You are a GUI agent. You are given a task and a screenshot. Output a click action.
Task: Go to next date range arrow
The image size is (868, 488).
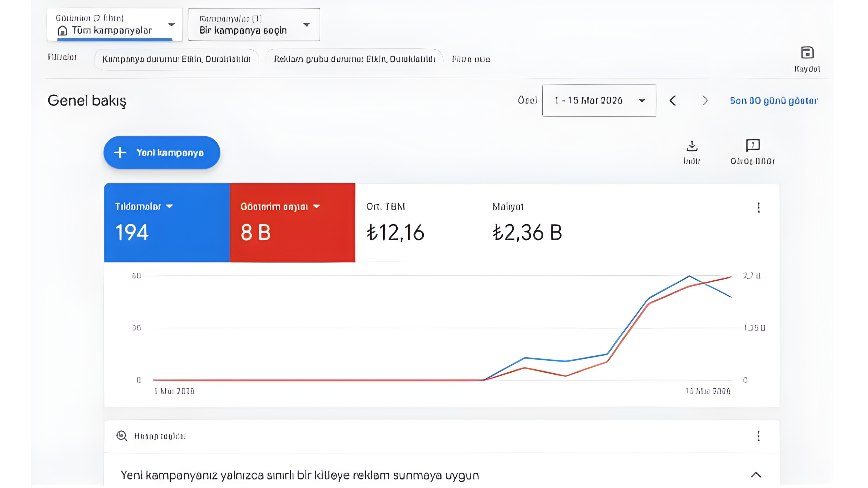(x=705, y=100)
